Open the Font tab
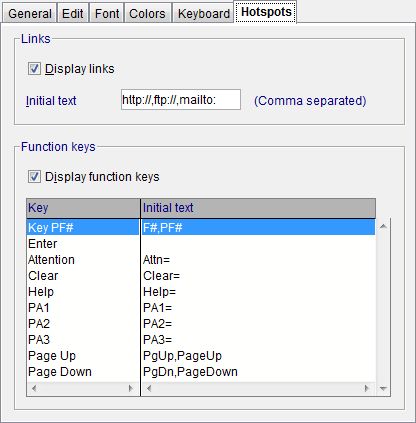 click(x=107, y=13)
